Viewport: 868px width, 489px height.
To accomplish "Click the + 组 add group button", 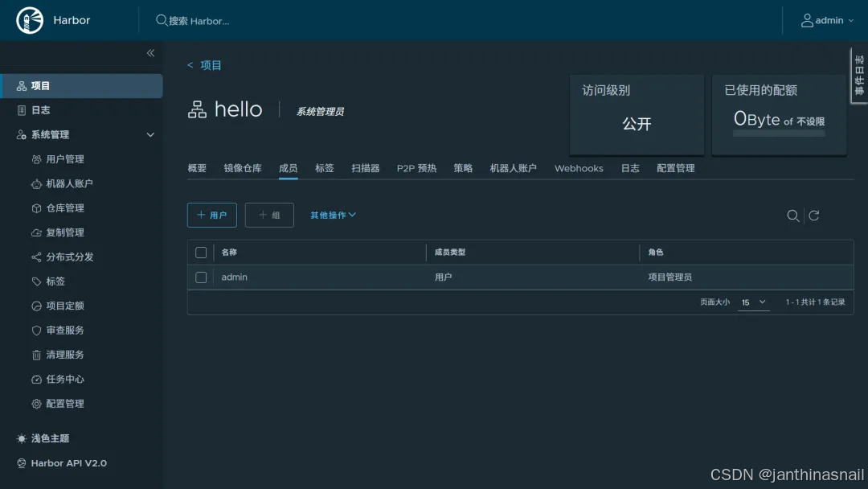I will tap(269, 215).
